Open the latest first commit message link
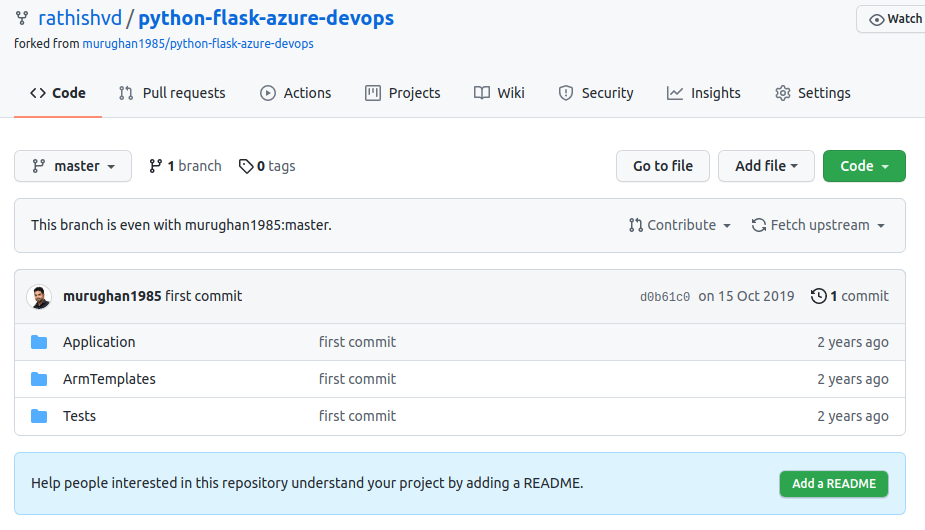 (x=204, y=296)
